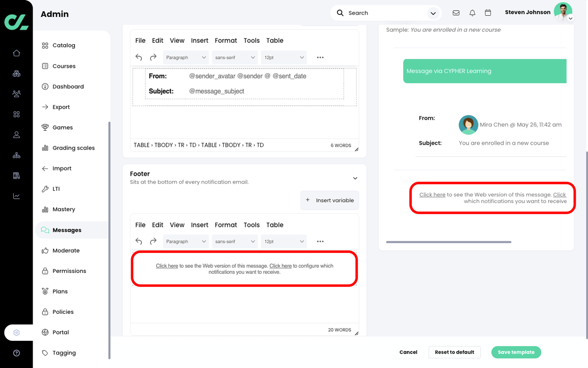Viewport: 588px width, 368px height.
Task: Open the calendar icon in header
Action: coord(488,13)
